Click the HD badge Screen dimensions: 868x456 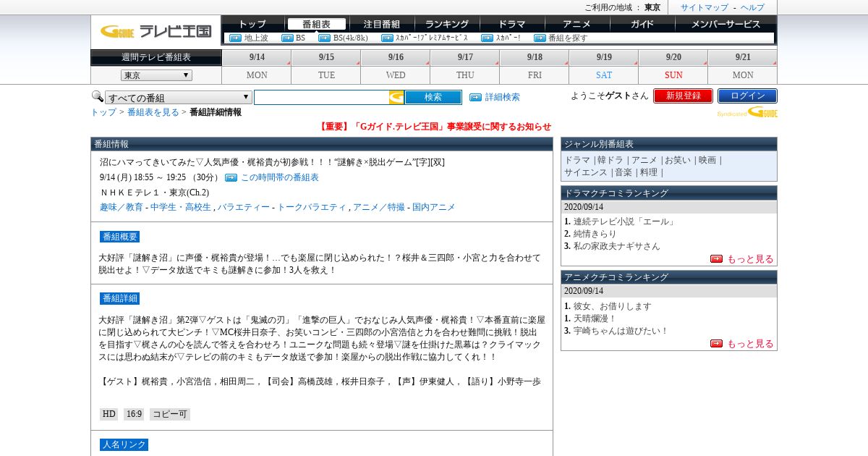coord(109,414)
